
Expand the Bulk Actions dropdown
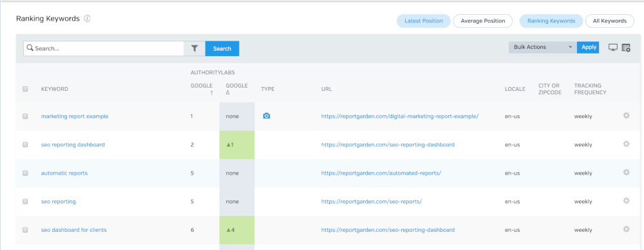click(x=542, y=47)
